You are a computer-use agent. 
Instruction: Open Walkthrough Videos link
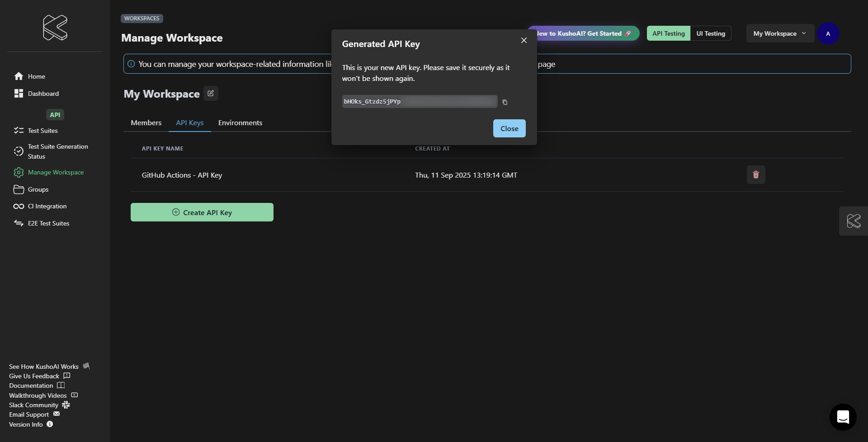(x=38, y=395)
